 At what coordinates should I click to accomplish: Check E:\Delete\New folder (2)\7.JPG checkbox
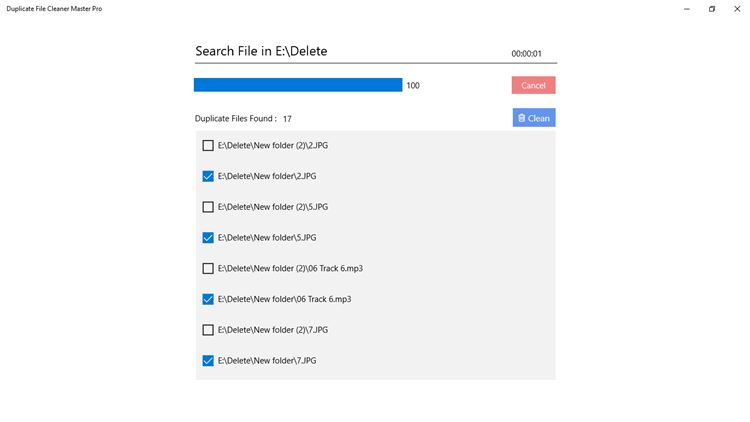tap(208, 330)
